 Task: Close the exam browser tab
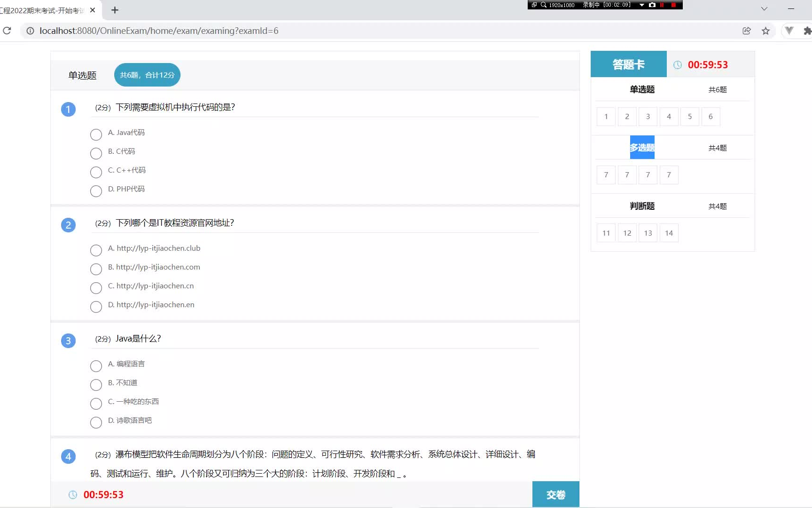point(93,10)
